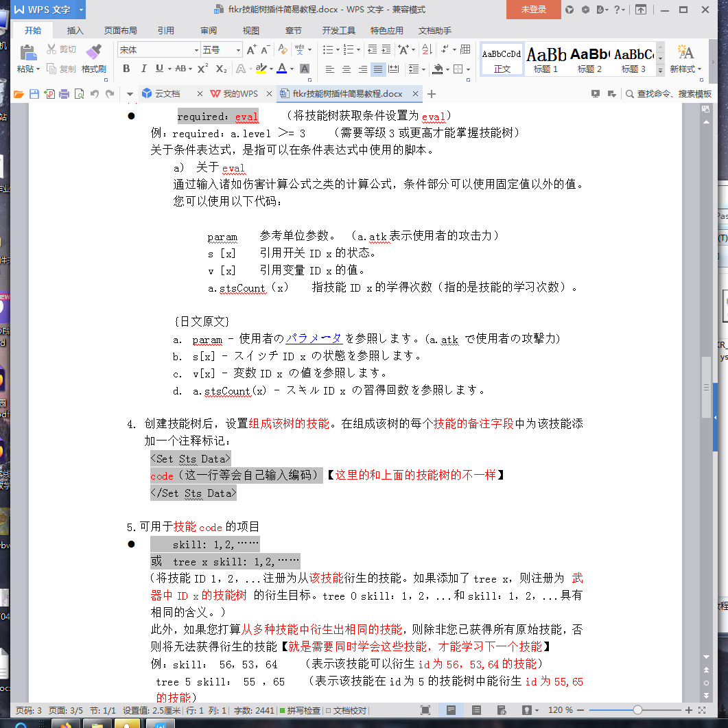
Task: Expand the bullet list dropdown arrow
Action: click(338, 49)
